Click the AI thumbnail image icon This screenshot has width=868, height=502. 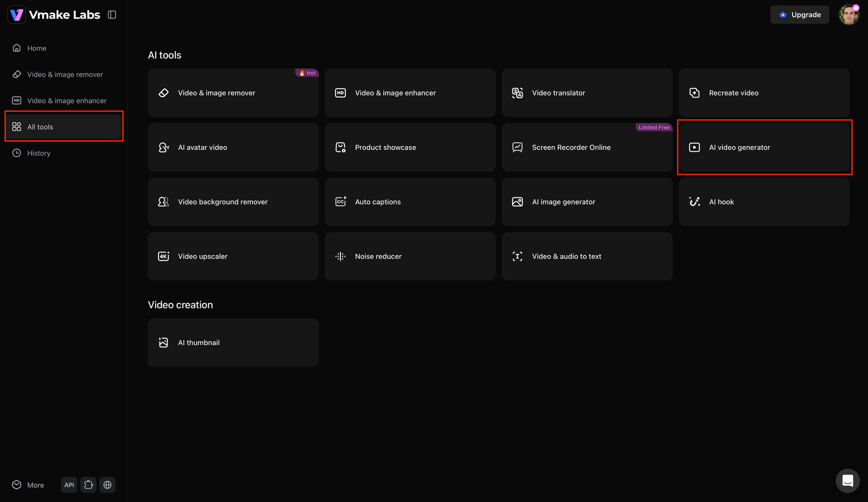163,342
